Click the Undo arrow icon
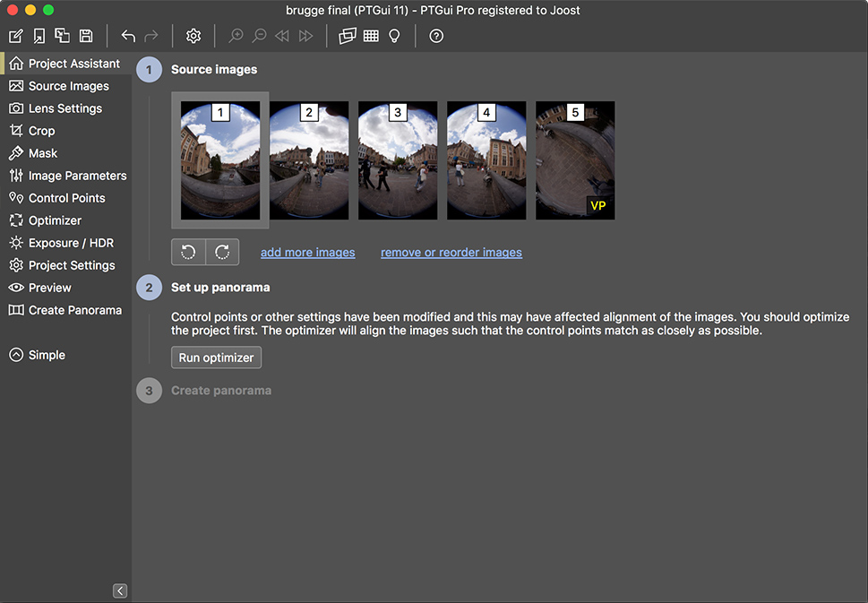Image resolution: width=868 pixels, height=603 pixels. point(128,36)
